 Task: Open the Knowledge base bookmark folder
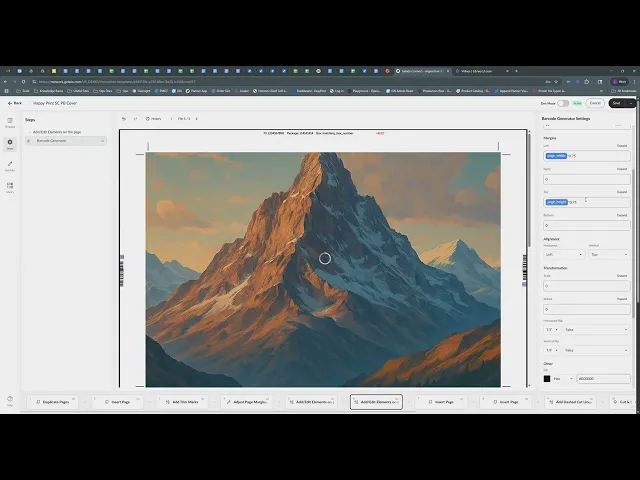click(49, 91)
